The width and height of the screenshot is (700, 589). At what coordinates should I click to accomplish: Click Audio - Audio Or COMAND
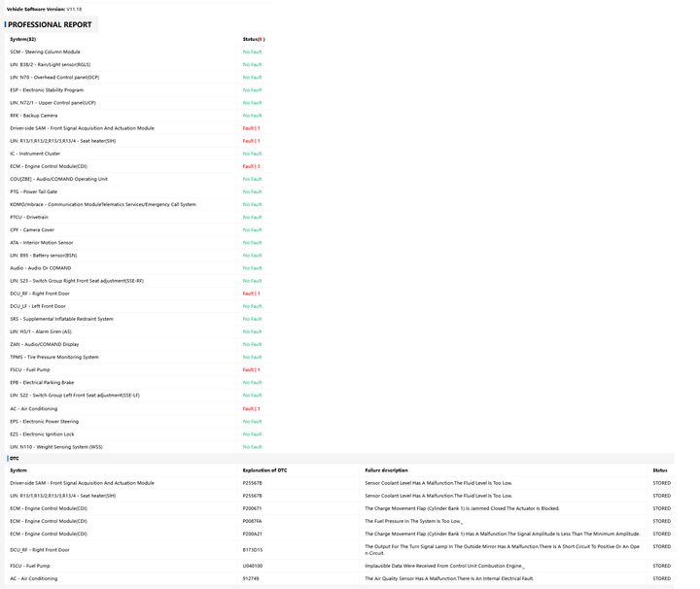pos(40,268)
